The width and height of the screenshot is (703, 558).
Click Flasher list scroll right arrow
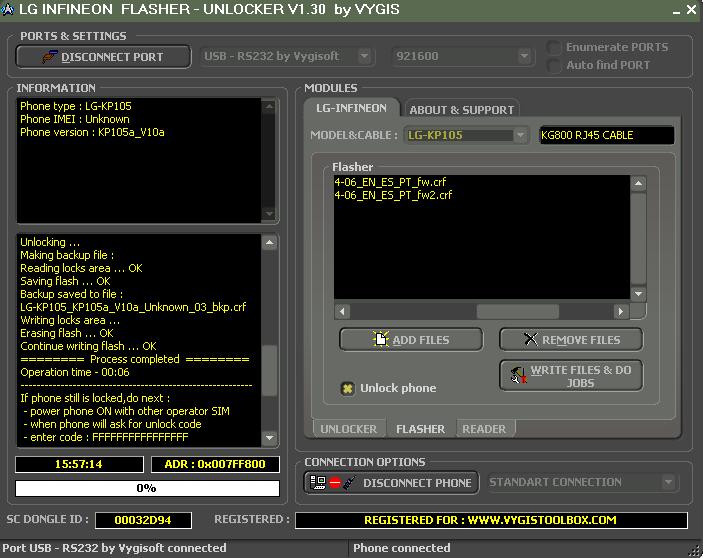[621, 311]
